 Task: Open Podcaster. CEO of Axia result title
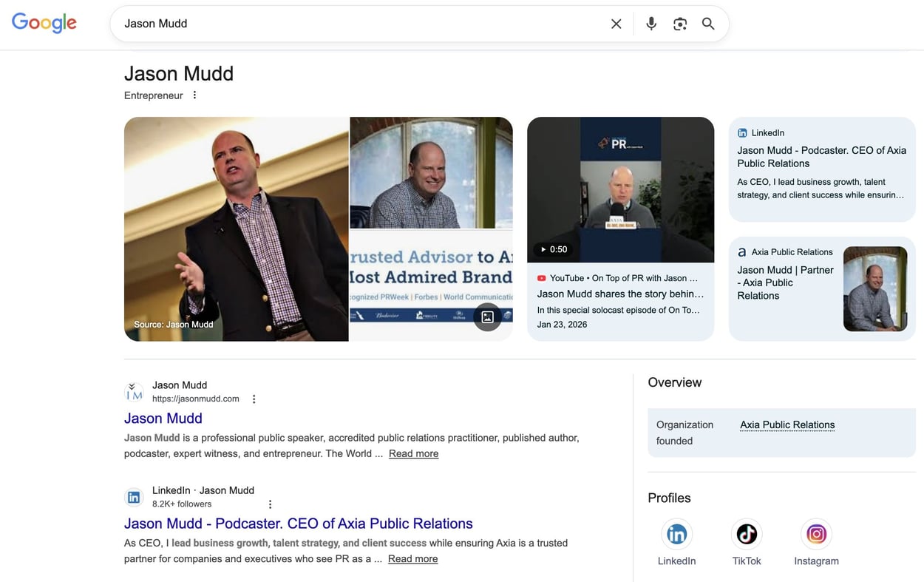(x=299, y=524)
